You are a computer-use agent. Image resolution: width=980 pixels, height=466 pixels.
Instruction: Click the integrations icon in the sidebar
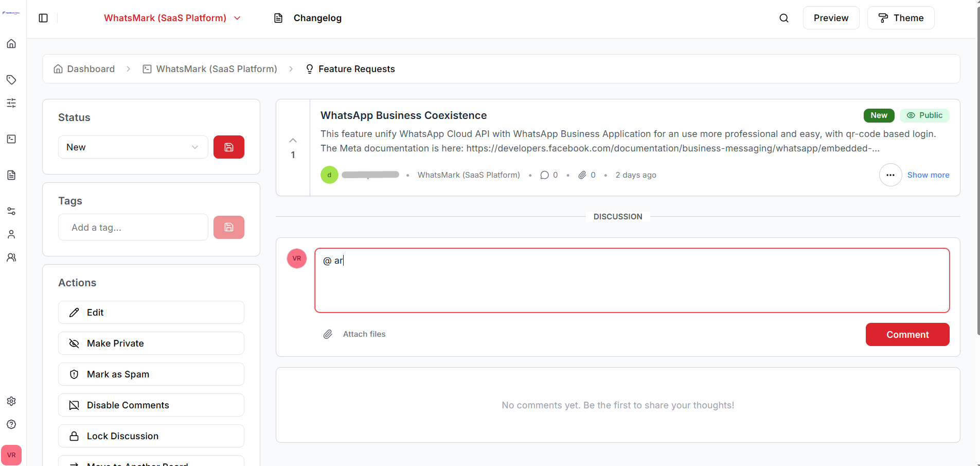[x=11, y=211]
